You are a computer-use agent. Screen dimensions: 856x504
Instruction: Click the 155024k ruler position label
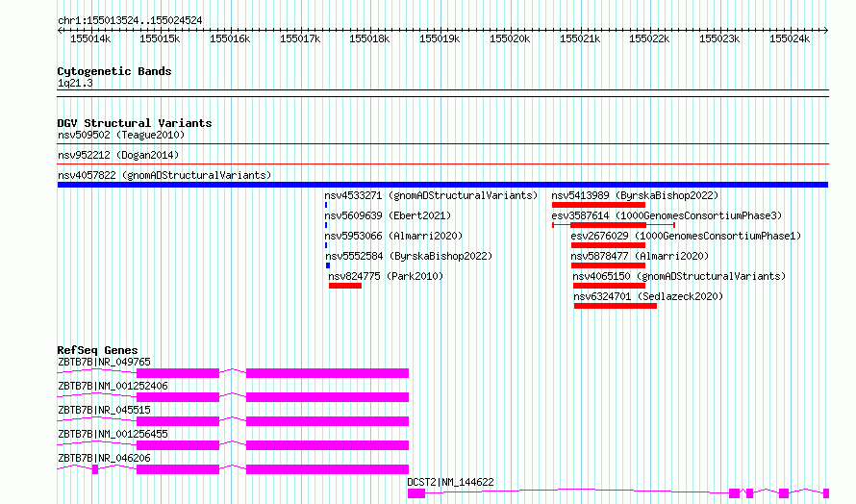point(790,39)
